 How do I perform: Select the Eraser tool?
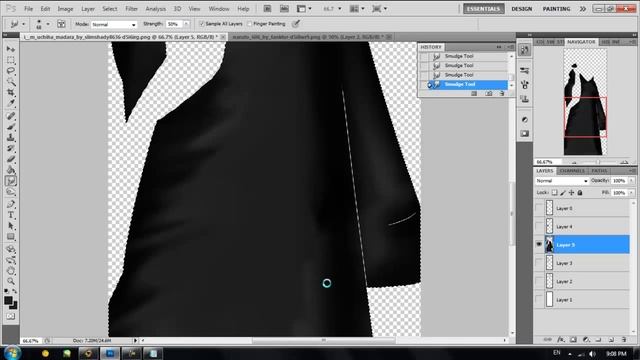(x=11, y=160)
